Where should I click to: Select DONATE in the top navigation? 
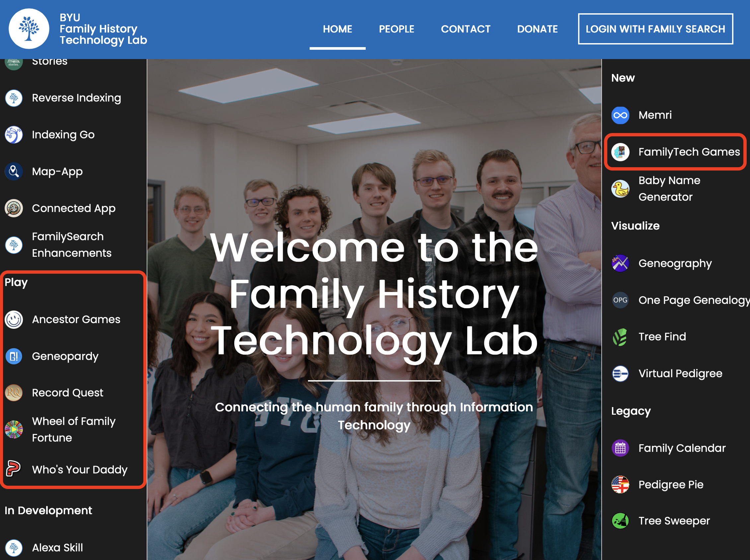[x=537, y=29]
